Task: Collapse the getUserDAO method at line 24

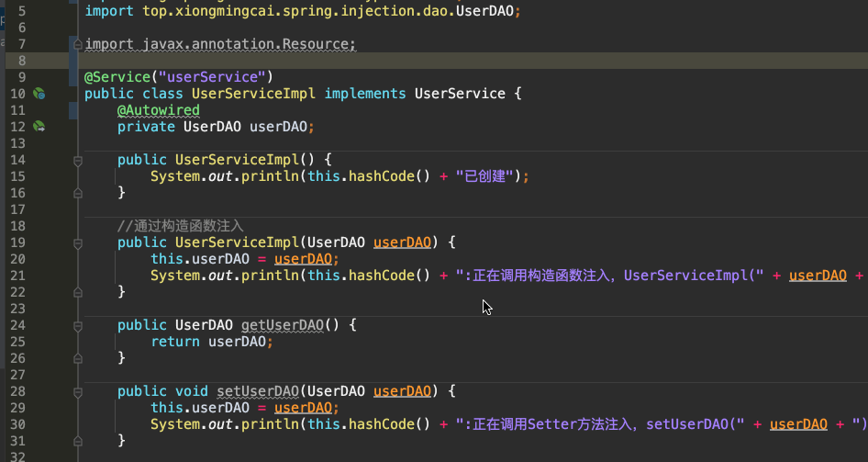Action: click(x=77, y=325)
